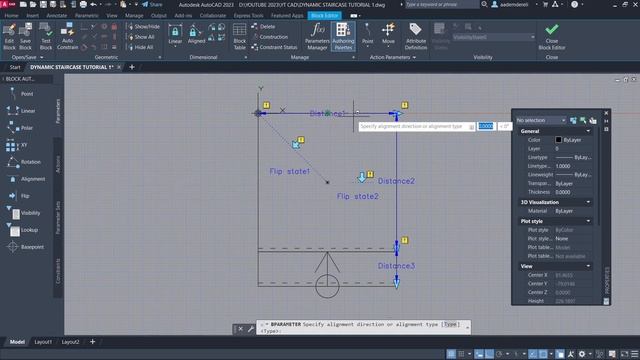
Task: Select Visibility parameter in authoring palette
Action: point(23,213)
